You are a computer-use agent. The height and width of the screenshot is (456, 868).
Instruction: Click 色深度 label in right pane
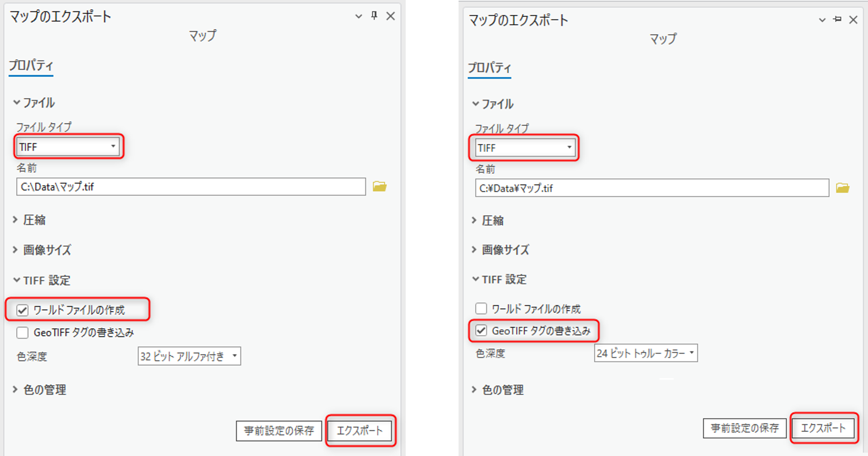click(x=490, y=353)
